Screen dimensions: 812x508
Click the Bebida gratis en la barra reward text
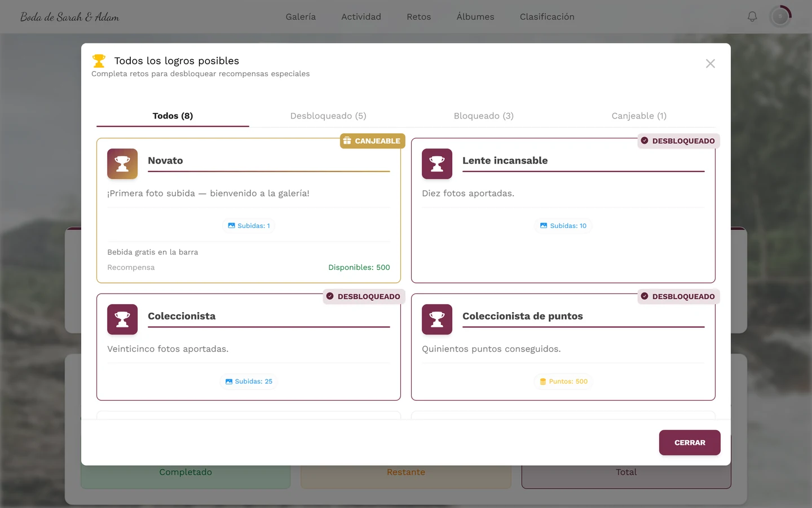point(153,252)
